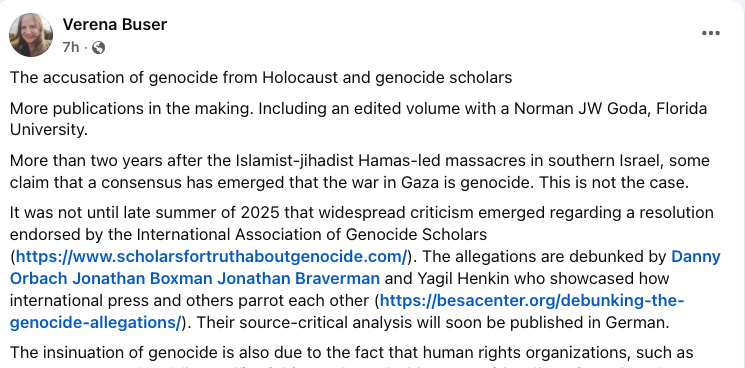Click the 'More than two years after' paragraph
Viewport: 745px width, 368px height.
(x=360, y=171)
